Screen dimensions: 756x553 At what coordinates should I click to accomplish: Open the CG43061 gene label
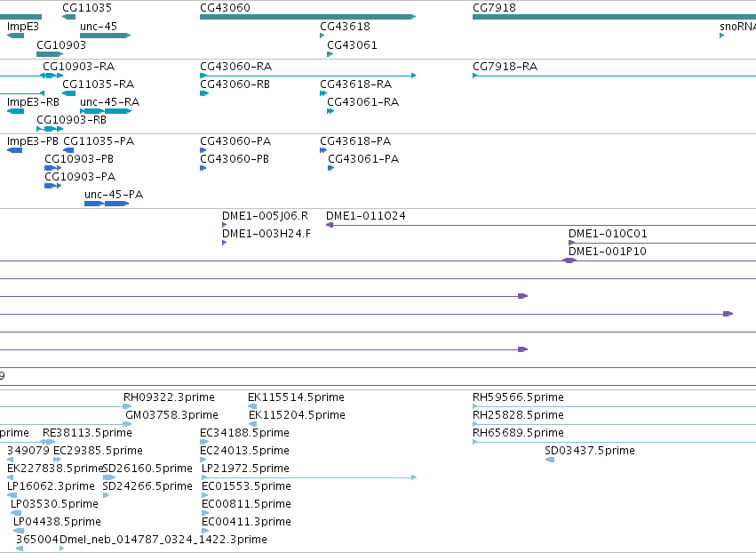point(352,45)
